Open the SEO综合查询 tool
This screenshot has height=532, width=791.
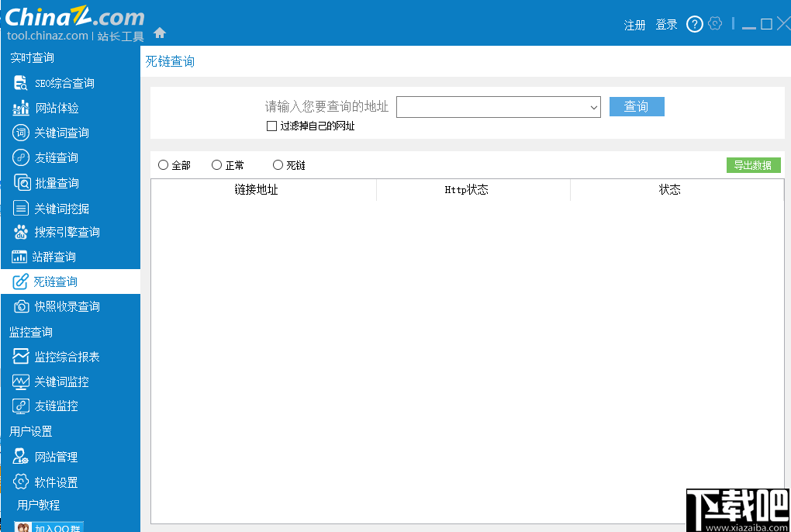tap(59, 82)
